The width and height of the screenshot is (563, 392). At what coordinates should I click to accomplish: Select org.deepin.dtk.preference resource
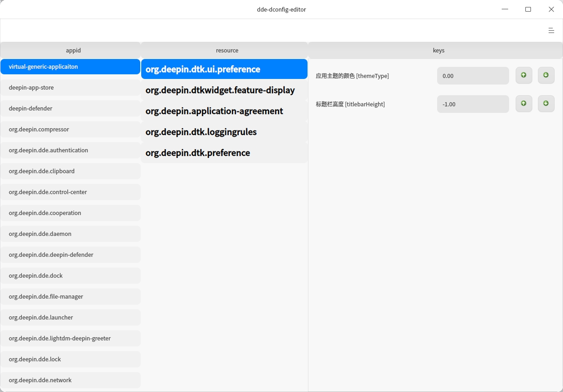[224, 153]
